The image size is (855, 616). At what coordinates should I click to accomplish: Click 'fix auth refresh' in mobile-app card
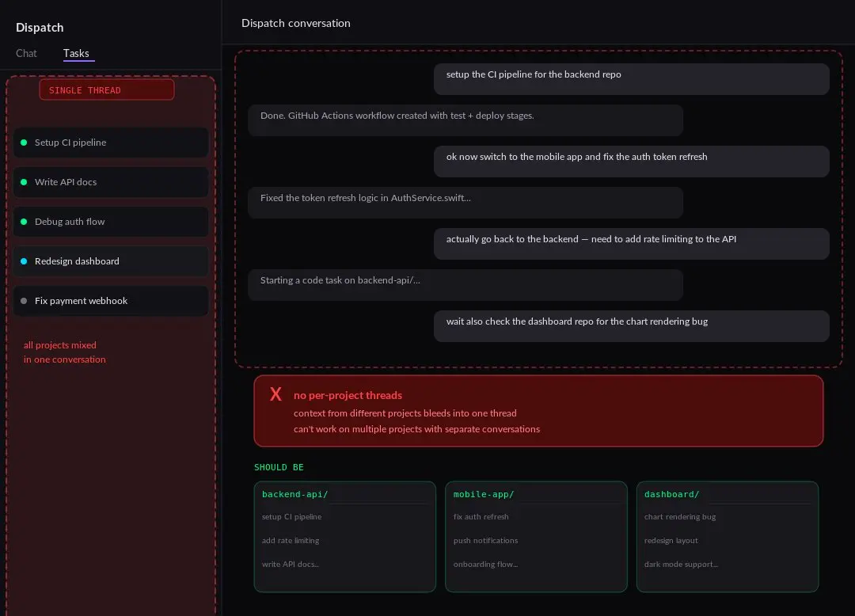pyautogui.click(x=481, y=517)
